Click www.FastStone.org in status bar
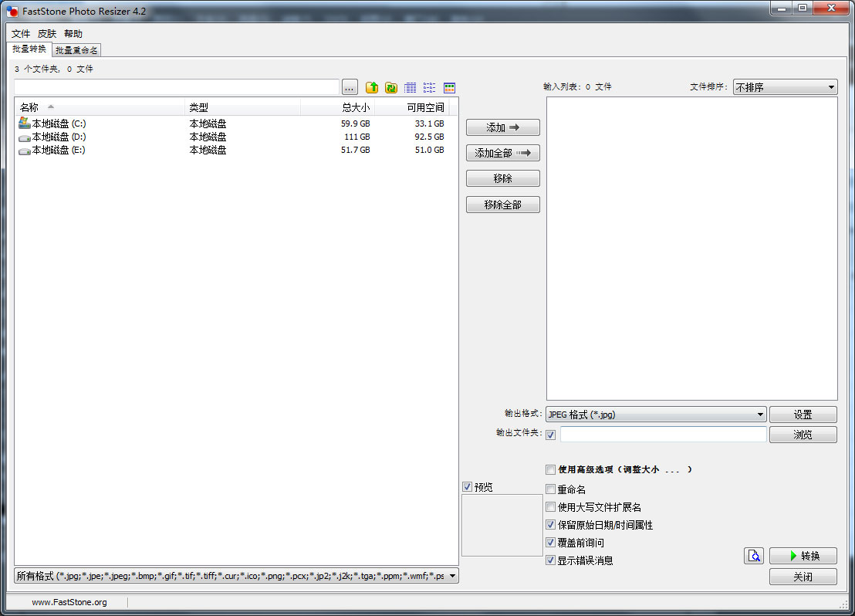Viewport: 855px width, 616px height. click(x=69, y=602)
